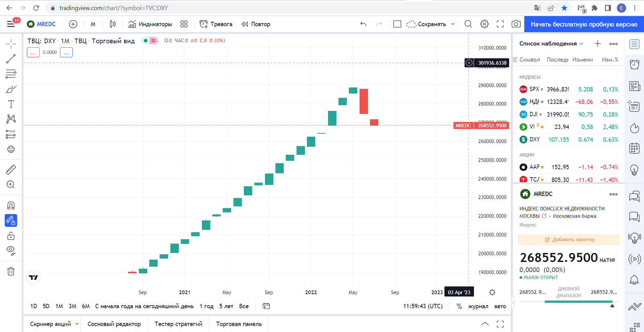644x332 pixels.
Task: Toggle the indicator legend visibility pill
Action: pos(150,41)
